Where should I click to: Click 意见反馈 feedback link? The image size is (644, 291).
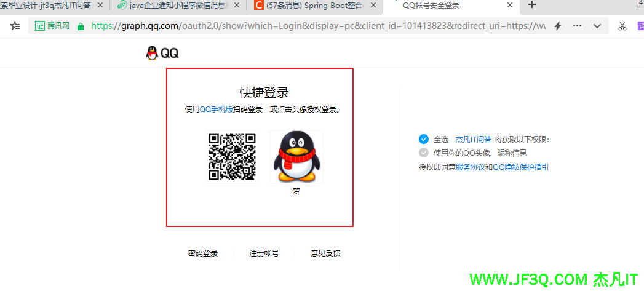[325, 253]
